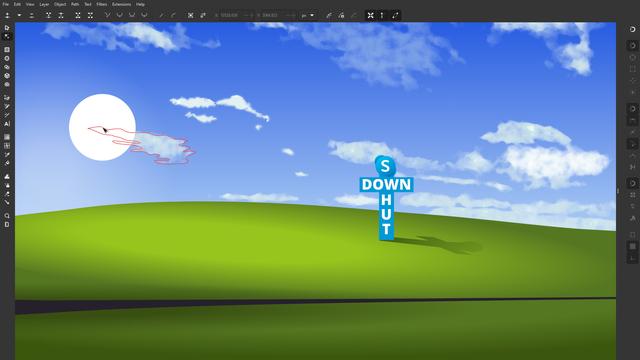The height and width of the screenshot is (360, 640).
Task: Open the Edit menu
Action: (17, 4)
